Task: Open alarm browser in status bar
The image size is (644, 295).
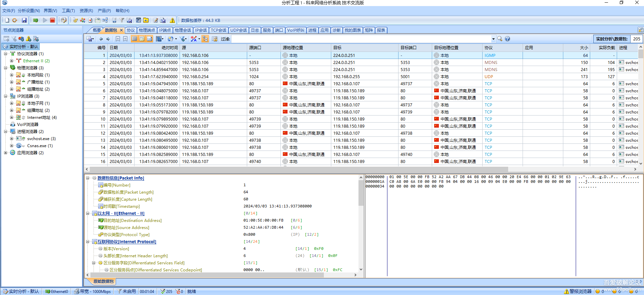Action: click(578, 291)
